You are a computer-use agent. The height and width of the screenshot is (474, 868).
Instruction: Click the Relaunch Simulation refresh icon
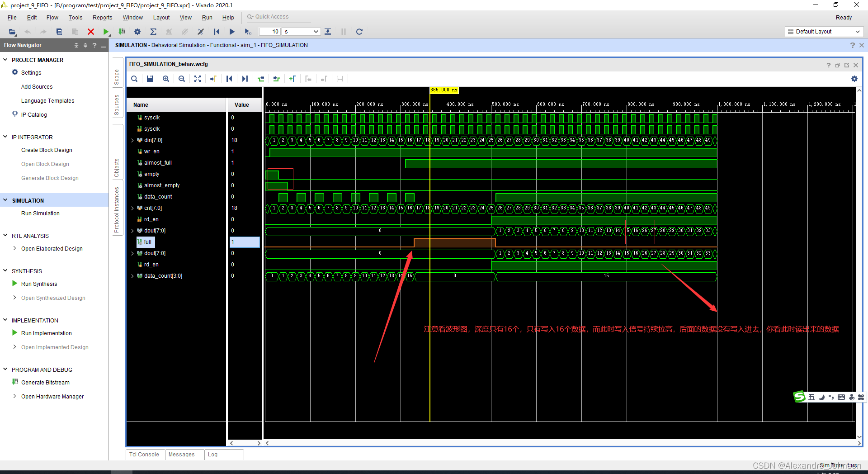[x=359, y=32]
